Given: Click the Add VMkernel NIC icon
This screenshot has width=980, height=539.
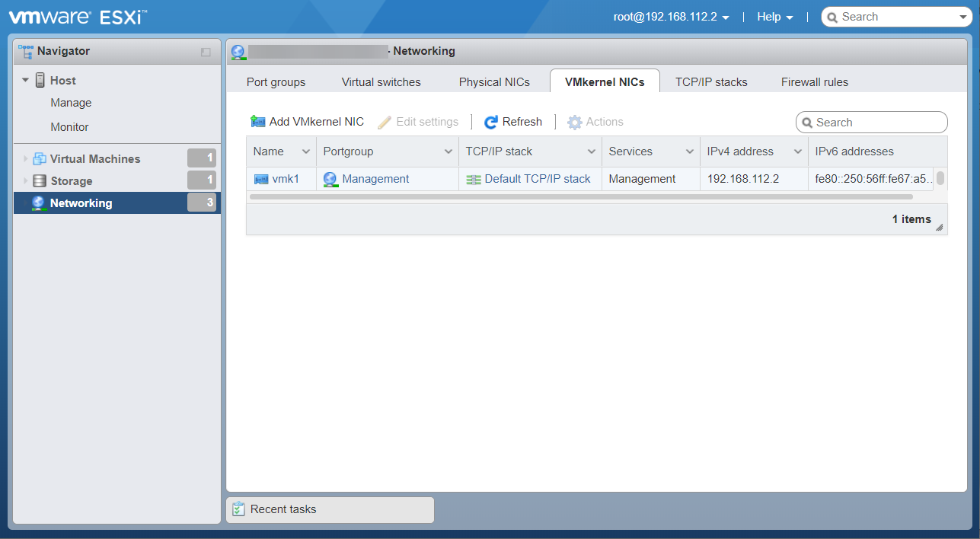Looking at the screenshot, I should (258, 122).
